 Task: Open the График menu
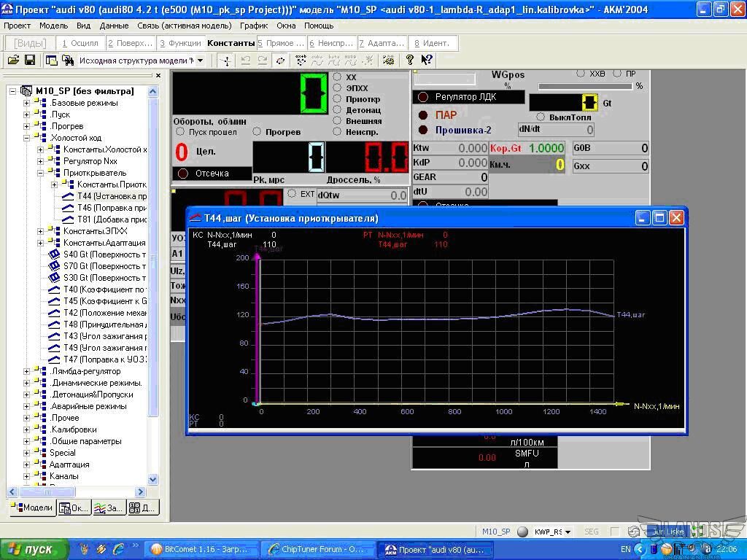253,26
